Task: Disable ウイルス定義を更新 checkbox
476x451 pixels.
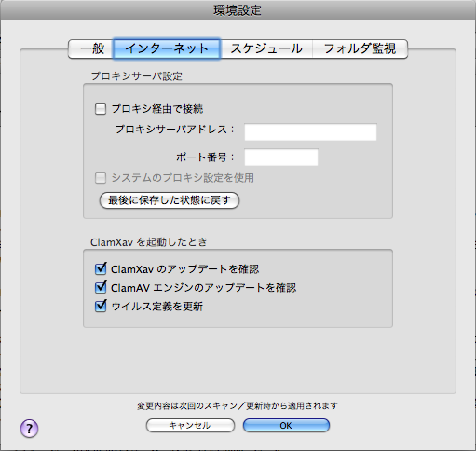Action: [x=101, y=306]
